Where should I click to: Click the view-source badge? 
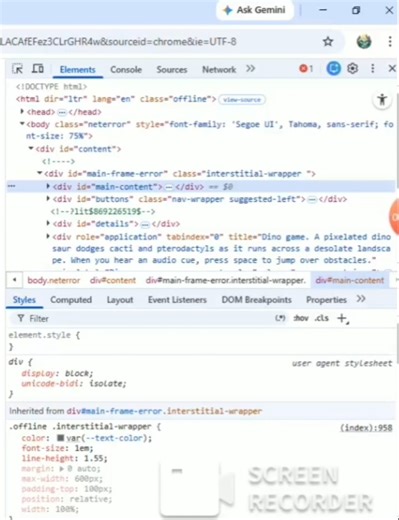pyautogui.click(x=242, y=100)
